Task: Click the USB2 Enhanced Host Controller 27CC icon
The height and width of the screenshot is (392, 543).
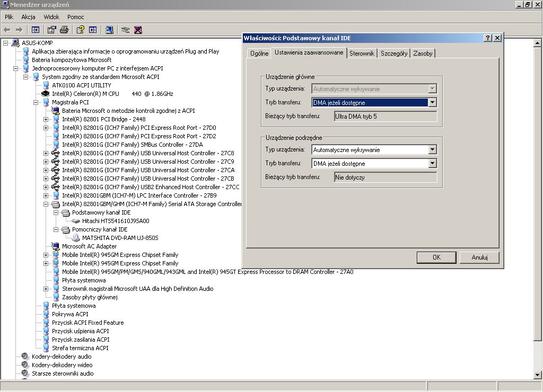Action: [55, 187]
